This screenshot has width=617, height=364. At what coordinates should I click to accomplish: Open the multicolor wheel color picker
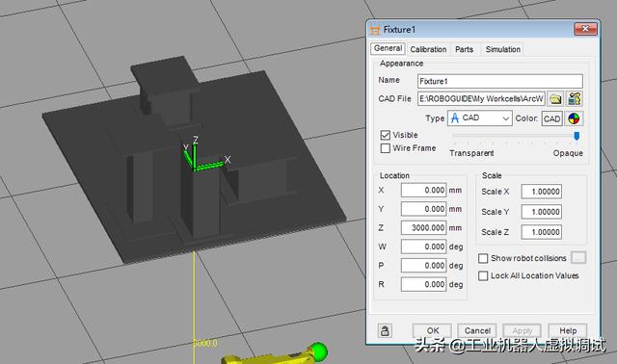click(x=574, y=118)
